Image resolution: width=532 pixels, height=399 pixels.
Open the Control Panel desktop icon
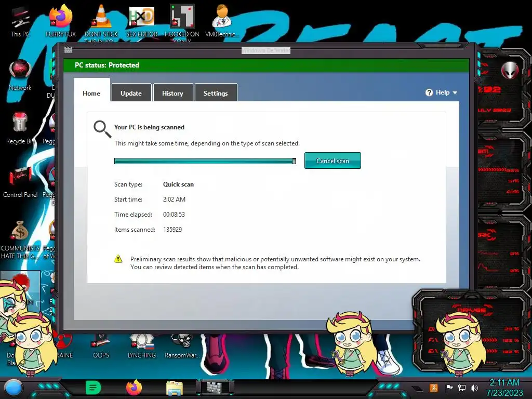pyautogui.click(x=20, y=181)
